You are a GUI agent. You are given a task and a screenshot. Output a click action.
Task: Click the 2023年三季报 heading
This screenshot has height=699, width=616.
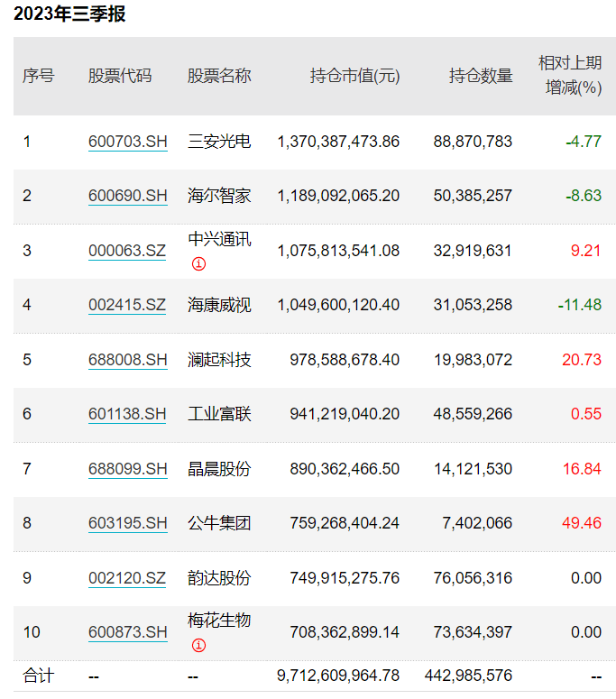click(x=69, y=14)
